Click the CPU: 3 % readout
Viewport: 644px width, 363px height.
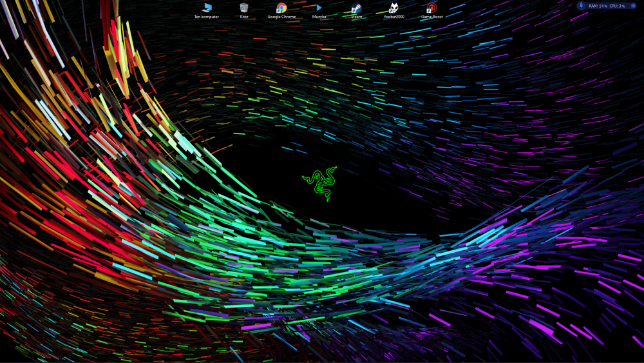(x=618, y=6)
